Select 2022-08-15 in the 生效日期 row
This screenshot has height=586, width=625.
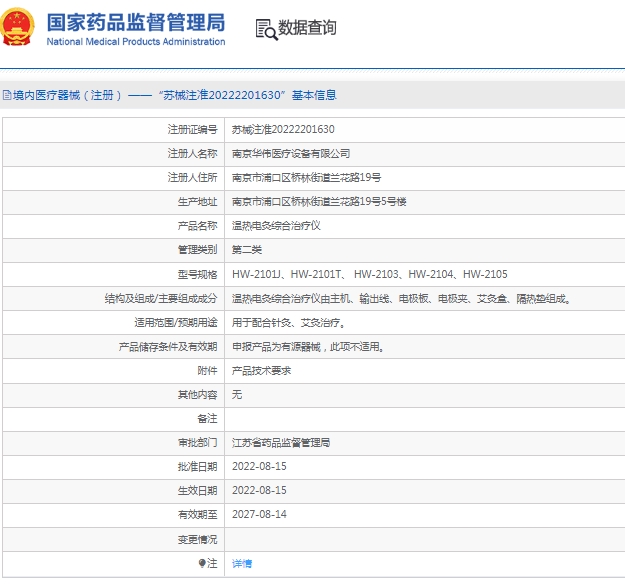tap(259, 490)
